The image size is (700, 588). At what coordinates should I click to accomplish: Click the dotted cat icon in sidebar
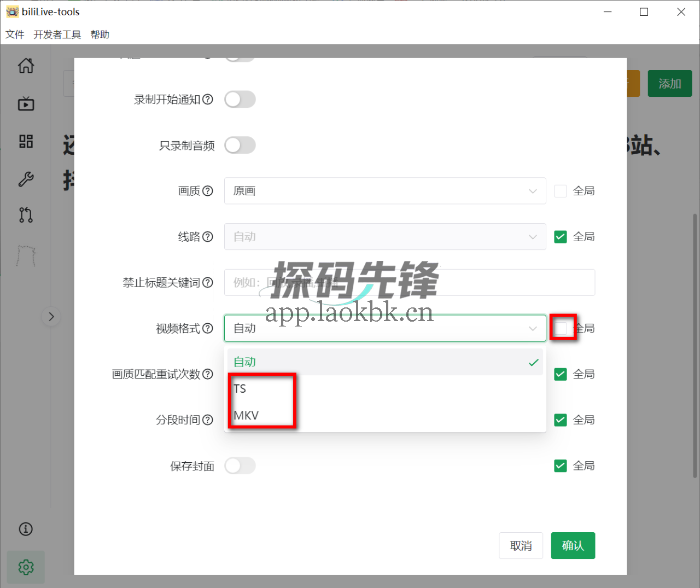[26, 255]
